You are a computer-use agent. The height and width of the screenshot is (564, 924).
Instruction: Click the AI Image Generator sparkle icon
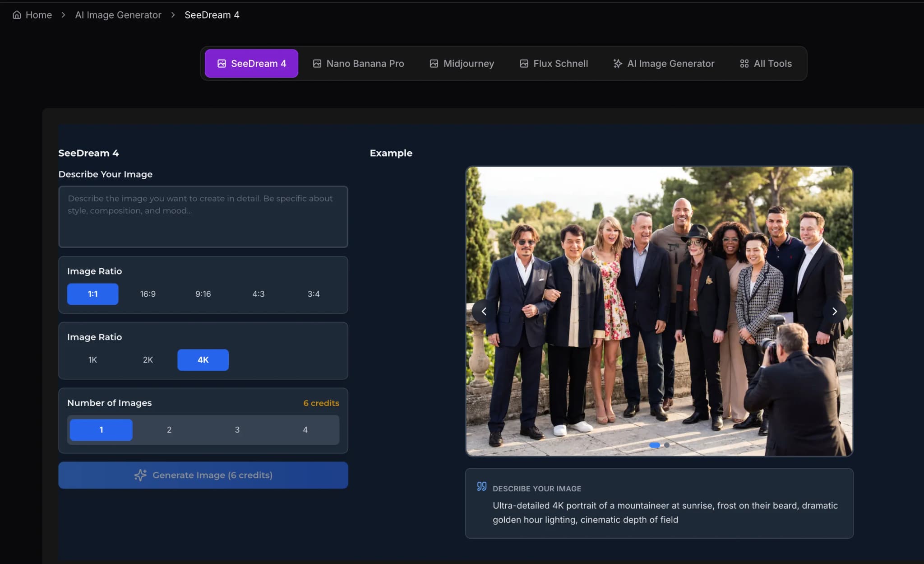(x=618, y=64)
